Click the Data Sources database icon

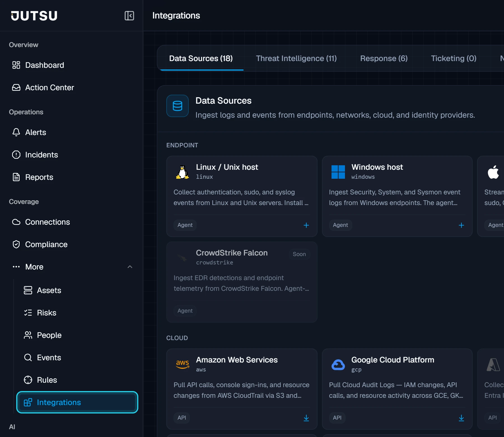tap(178, 106)
